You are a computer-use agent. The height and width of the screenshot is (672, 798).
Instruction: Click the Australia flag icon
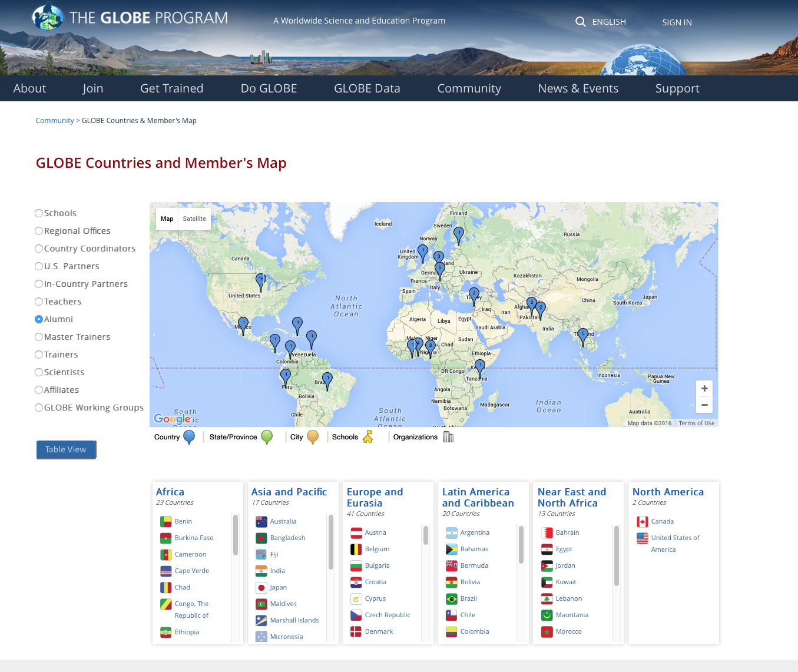tap(261, 522)
